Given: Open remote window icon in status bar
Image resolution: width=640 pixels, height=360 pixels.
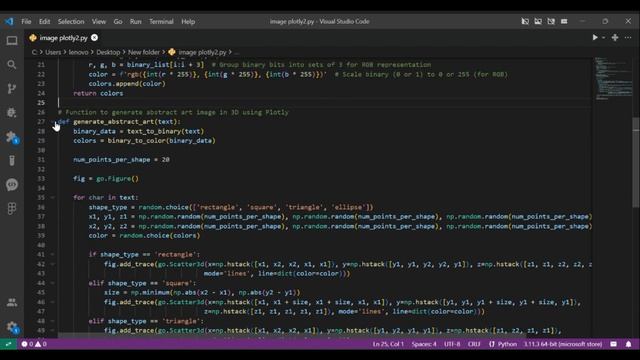Looking at the screenshot, I should click(8, 344).
